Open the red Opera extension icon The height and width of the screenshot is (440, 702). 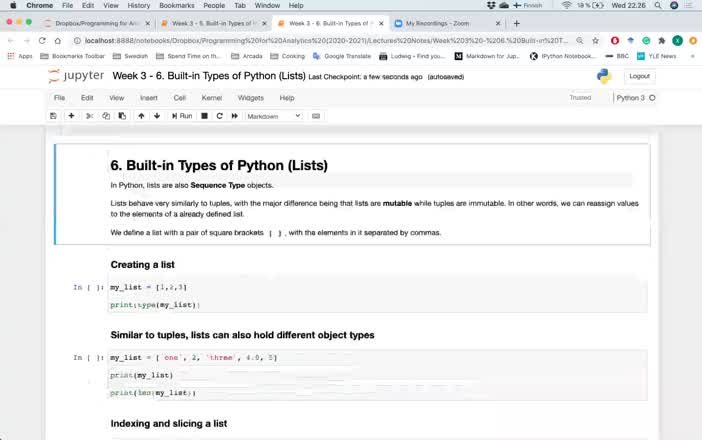(615, 41)
